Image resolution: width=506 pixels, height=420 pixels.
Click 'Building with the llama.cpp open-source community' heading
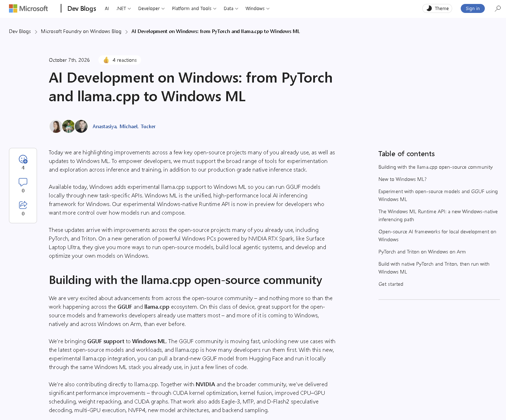tap(185, 280)
